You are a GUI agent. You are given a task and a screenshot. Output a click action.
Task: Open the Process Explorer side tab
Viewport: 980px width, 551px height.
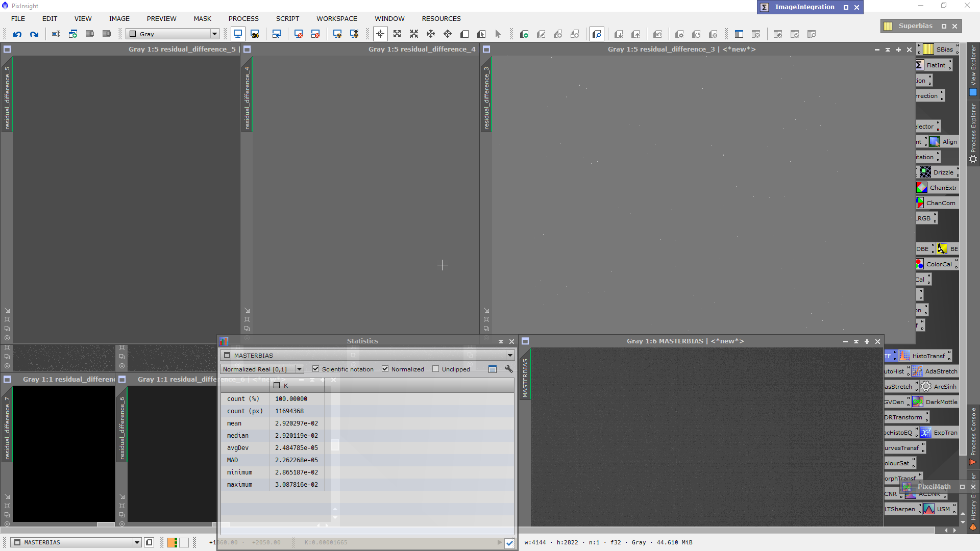click(973, 133)
